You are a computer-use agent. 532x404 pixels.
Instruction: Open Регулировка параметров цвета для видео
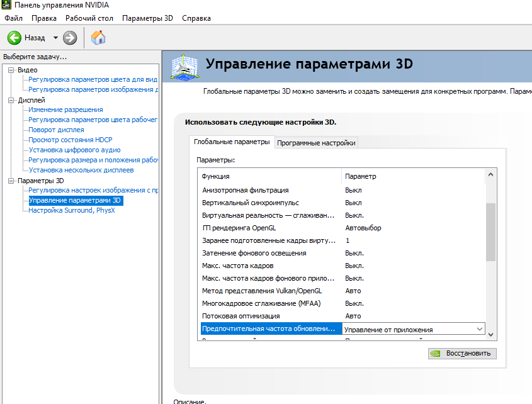(93, 79)
